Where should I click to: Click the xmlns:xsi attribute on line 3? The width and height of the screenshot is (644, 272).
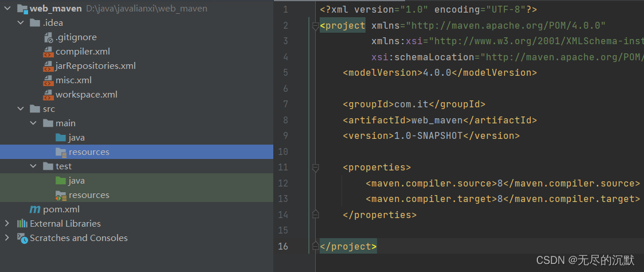pyautogui.click(x=508, y=41)
